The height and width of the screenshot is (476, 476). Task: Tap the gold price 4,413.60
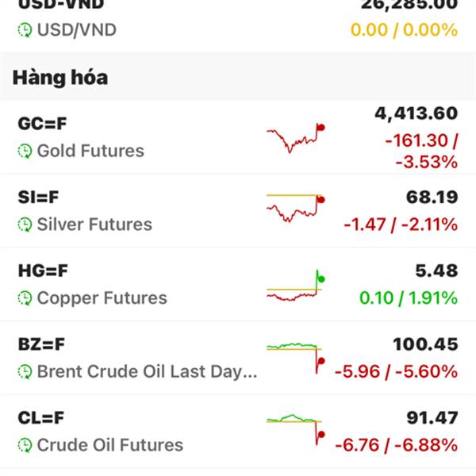[x=416, y=113]
